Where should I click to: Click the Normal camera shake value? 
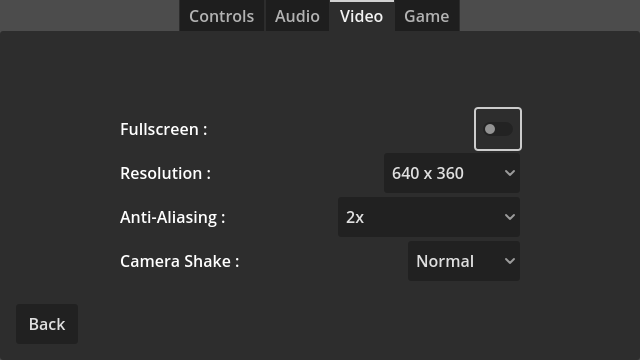[445, 261]
